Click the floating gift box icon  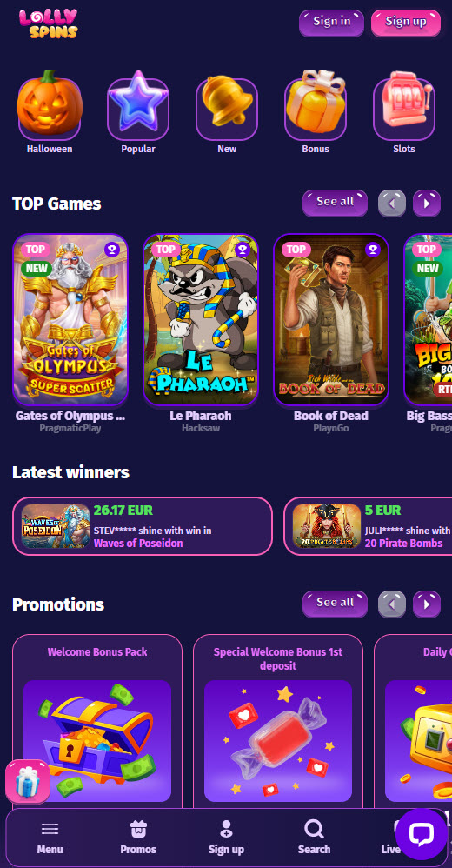pyautogui.click(x=28, y=782)
